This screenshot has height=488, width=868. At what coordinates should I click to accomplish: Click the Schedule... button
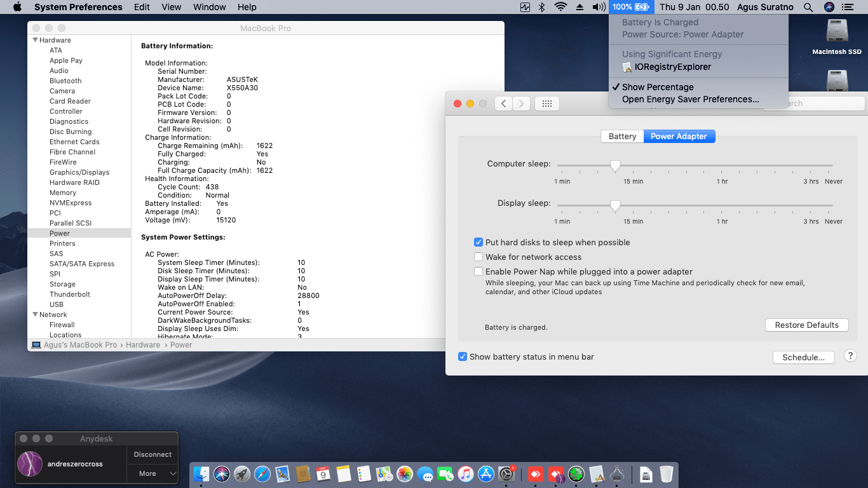pyautogui.click(x=803, y=357)
